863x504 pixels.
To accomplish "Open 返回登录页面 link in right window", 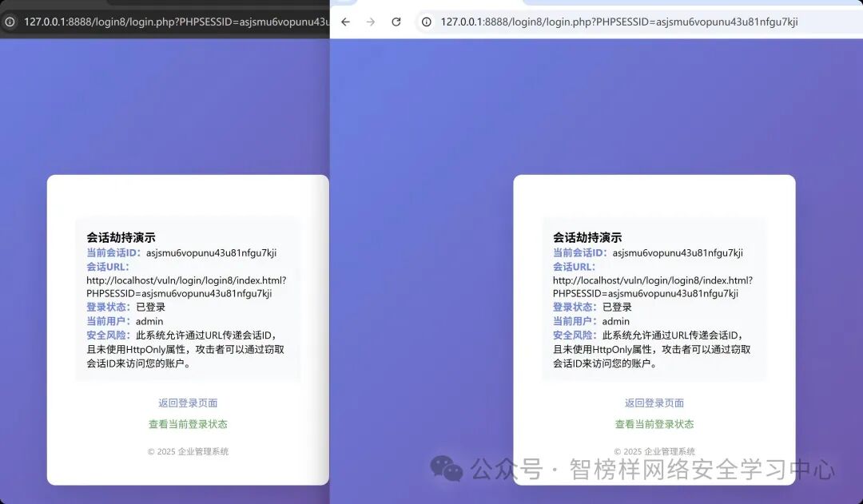I will (x=654, y=403).
